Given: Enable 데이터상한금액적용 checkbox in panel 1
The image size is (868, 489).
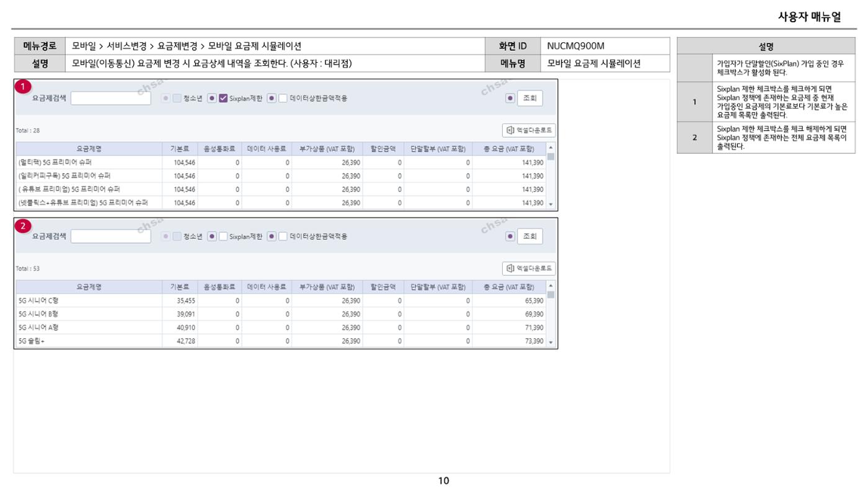Looking at the screenshot, I should click(283, 98).
